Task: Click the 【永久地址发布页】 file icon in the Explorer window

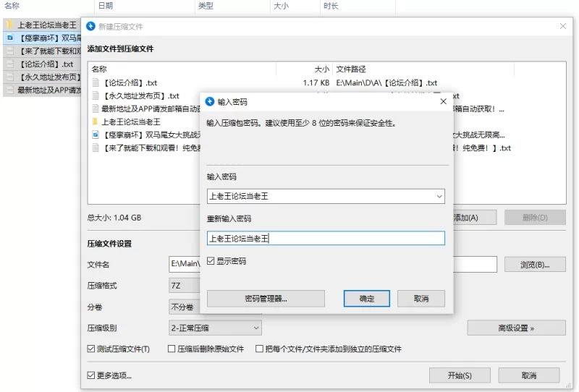Action: (10, 77)
